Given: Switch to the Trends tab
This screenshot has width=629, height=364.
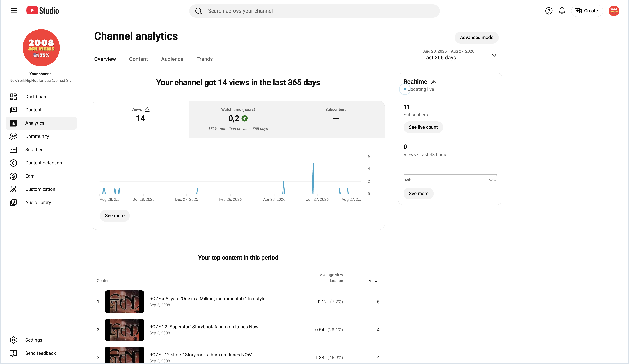Looking at the screenshot, I should pos(205,59).
